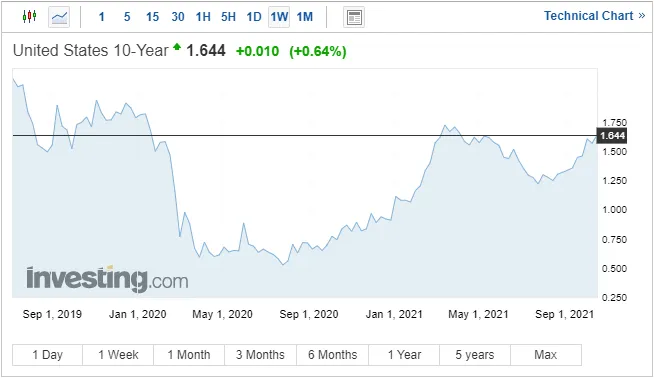Show the 1 Week range

(x=118, y=355)
